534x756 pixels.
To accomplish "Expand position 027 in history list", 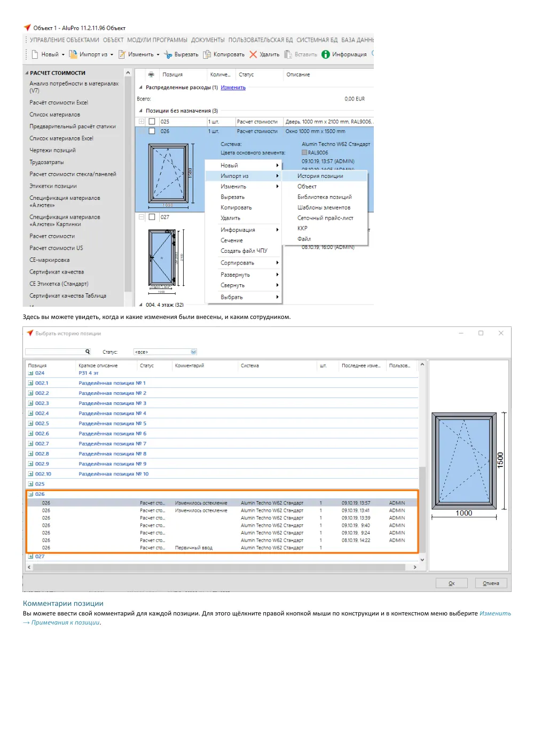I will 30,557.
